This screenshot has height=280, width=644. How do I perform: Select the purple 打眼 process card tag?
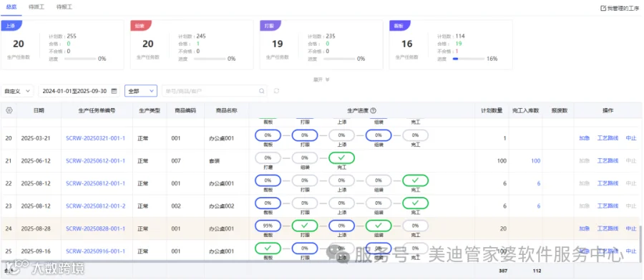pos(270,25)
